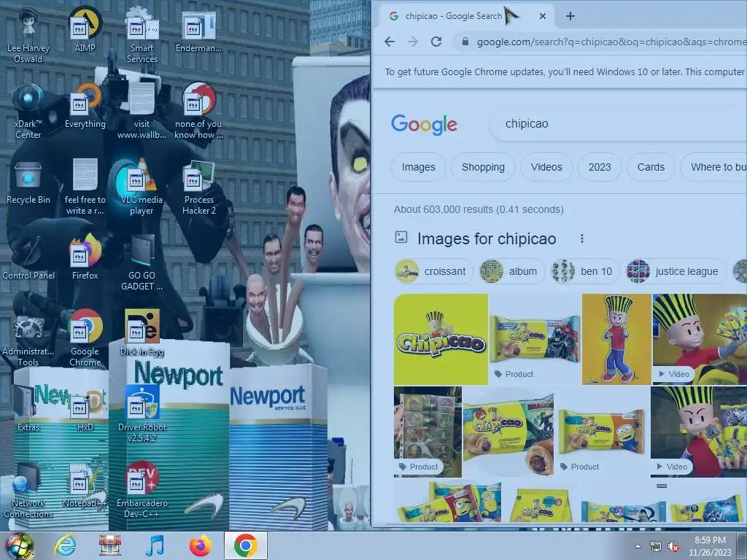This screenshot has height=560, width=747.
Task: Apply the 2023 search filter
Action: pos(600,167)
